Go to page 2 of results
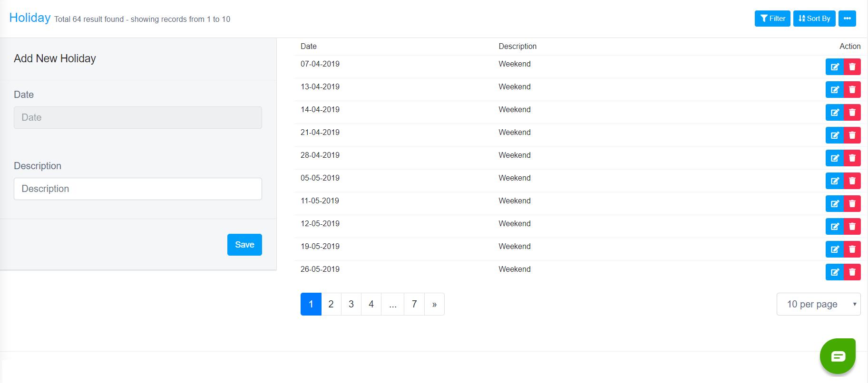 click(331, 304)
